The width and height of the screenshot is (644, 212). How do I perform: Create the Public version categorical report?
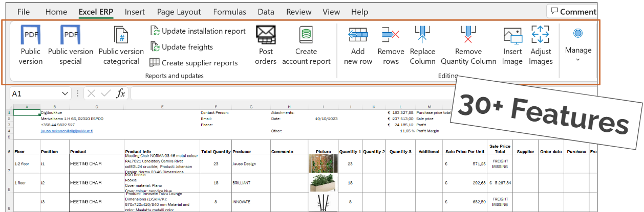[121, 46]
